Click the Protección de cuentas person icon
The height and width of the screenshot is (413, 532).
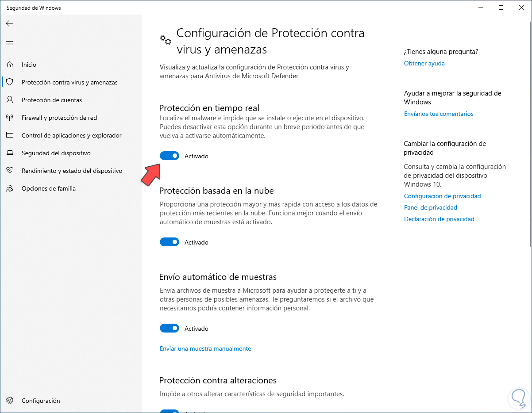point(10,100)
